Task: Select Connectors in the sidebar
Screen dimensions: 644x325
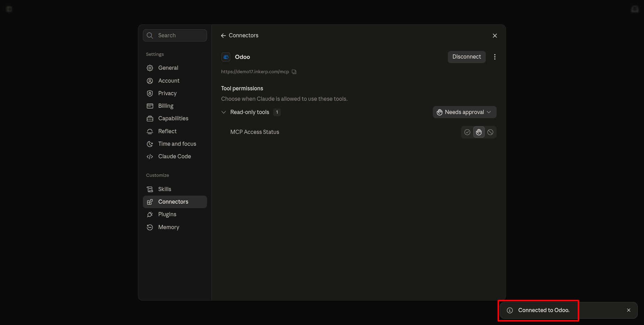Action: (175, 202)
